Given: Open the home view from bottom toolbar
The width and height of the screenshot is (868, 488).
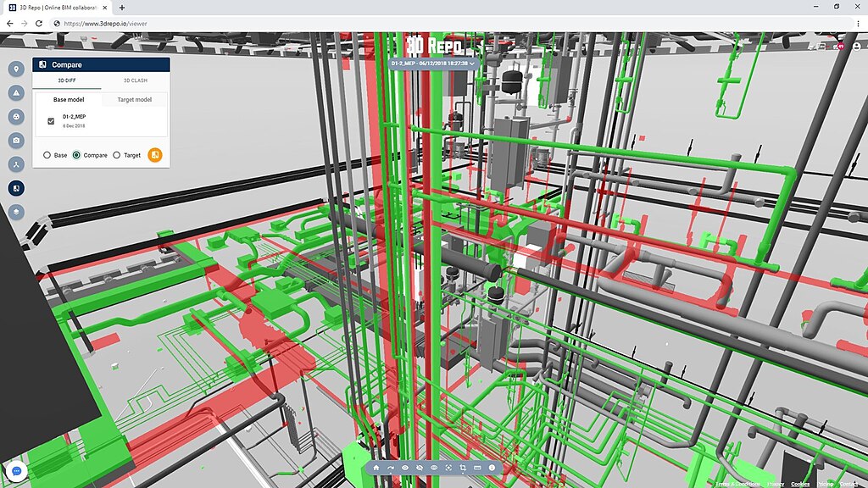Looking at the screenshot, I should [x=376, y=468].
